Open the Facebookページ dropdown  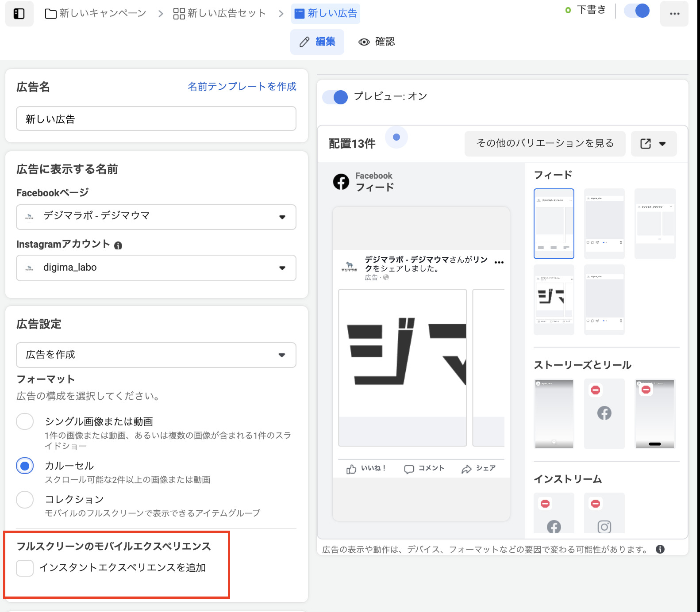[156, 217]
